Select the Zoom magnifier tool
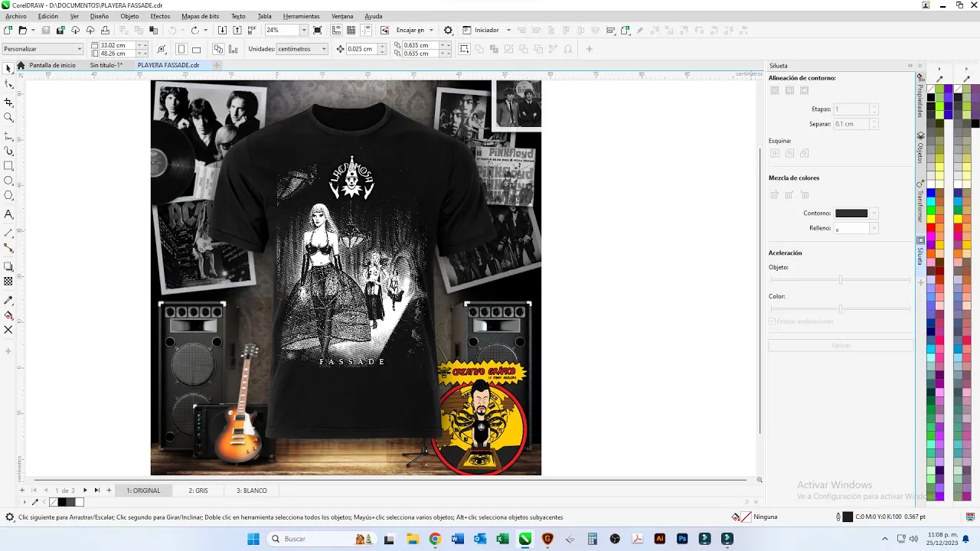 (x=8, y=117)
